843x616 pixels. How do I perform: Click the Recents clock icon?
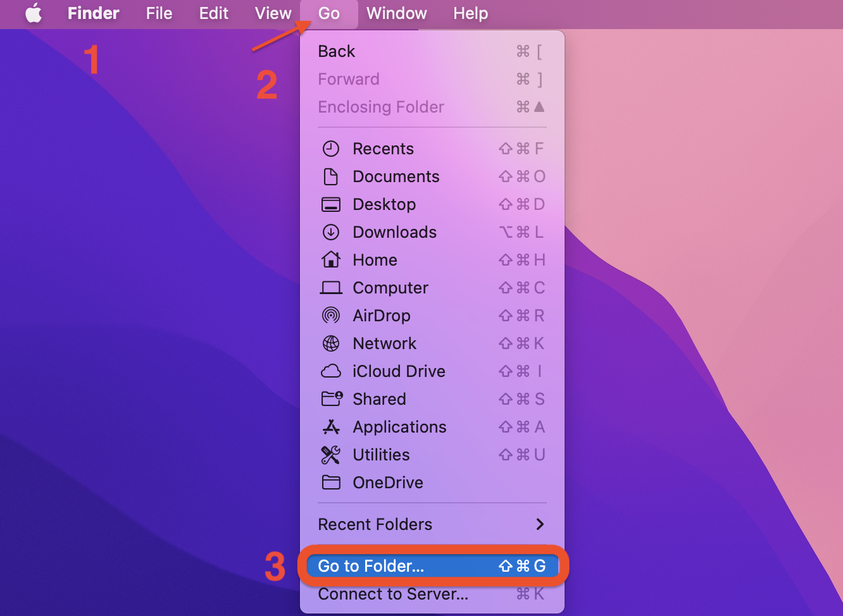(x=331, y=149)
